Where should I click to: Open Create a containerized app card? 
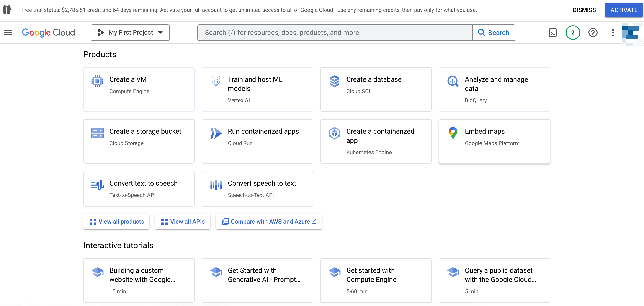pyautogui.click(x=376, y=141)
